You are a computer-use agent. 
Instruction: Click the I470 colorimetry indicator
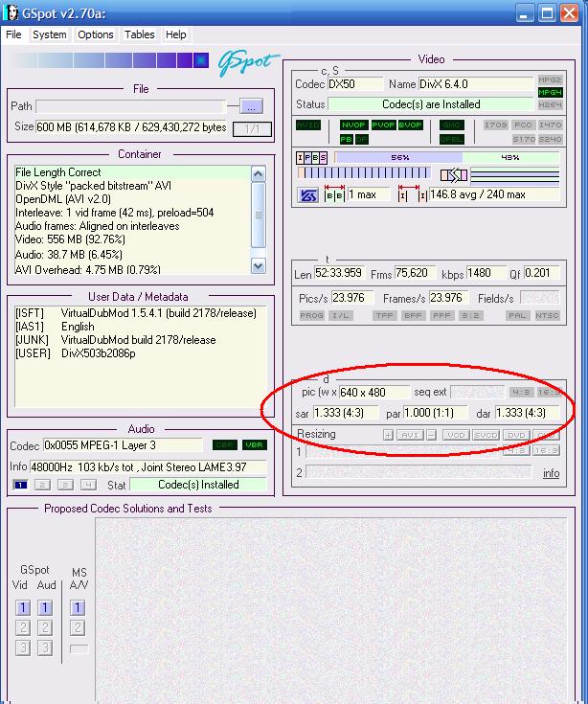point(550,125)
